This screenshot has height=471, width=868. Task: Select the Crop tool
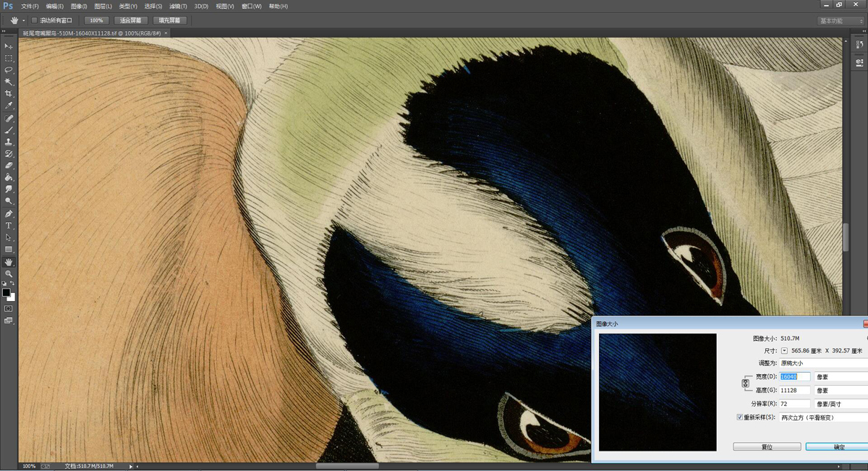coord(9,94)
